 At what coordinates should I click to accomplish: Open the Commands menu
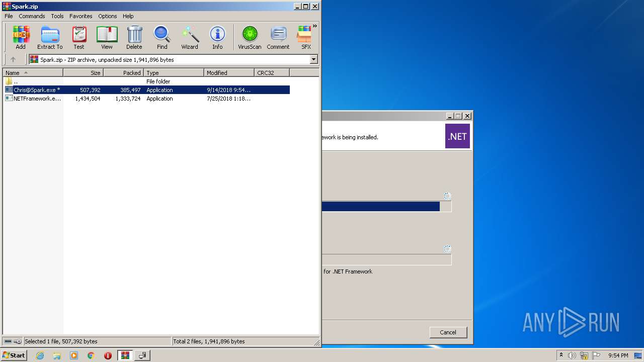(x=32, y=16)
